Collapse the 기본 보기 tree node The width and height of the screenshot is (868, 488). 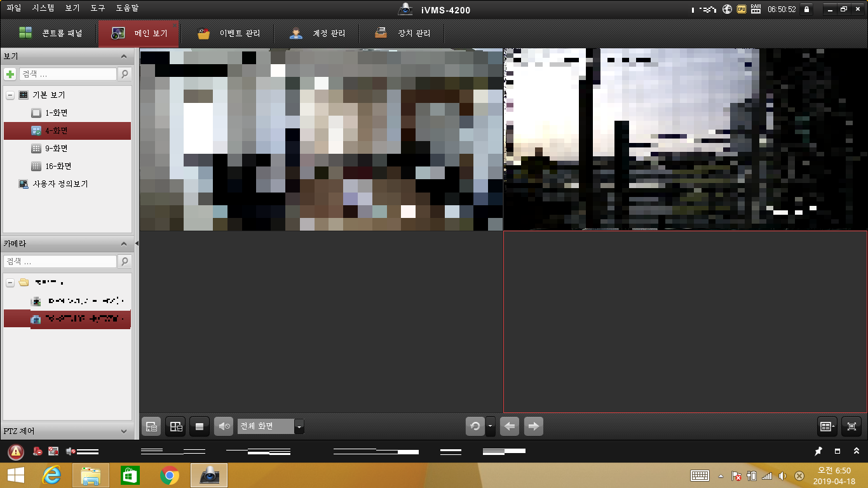click(x=10, y=95)
